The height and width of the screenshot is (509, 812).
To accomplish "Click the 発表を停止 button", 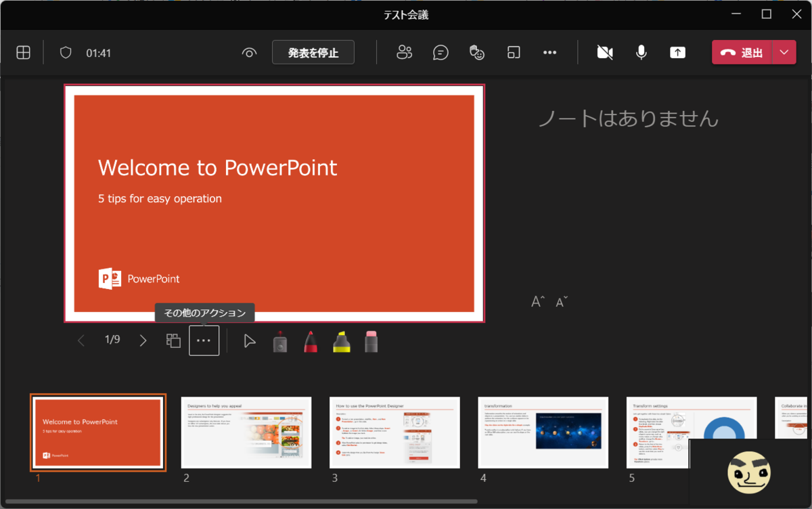I will [313, 53].
